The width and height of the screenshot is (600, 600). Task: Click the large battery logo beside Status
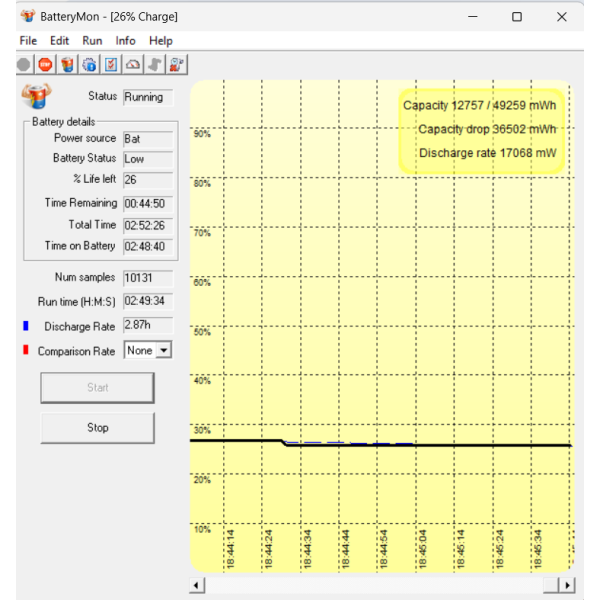coord(36,96)
